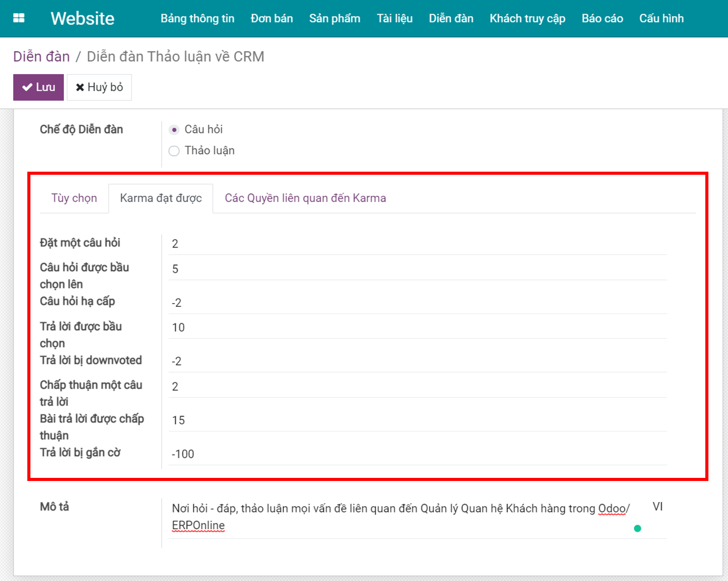Image resolution: width=728 pixels, height=581 pixels.
Task: Discard changes with Huỷ bỏ
Action: tap(100, 87)
